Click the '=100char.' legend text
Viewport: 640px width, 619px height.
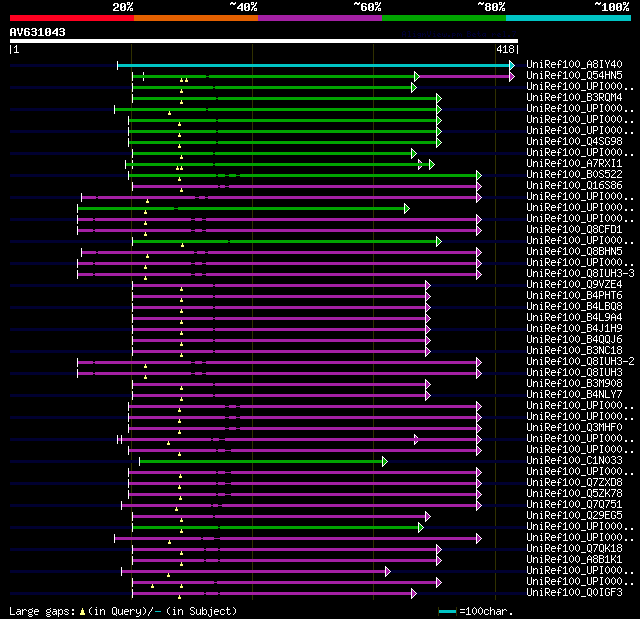tap(486, 611)
